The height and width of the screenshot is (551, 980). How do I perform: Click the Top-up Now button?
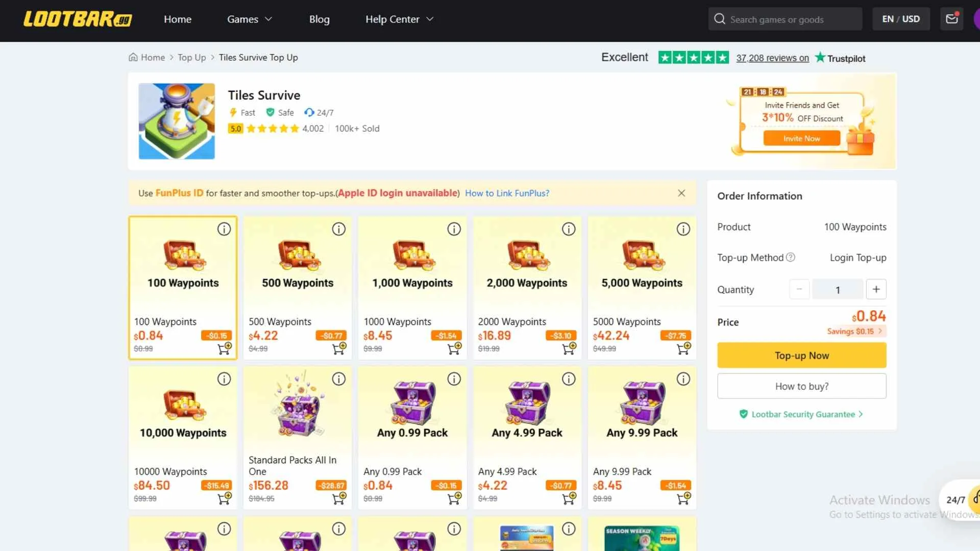pos(801,355)
